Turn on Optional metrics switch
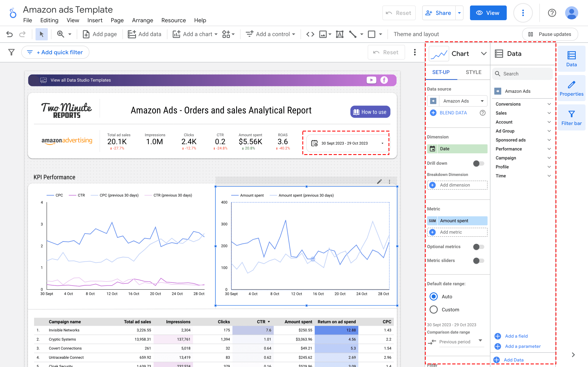The width and height of the screenshot is (588, 367). pos(478,247)
